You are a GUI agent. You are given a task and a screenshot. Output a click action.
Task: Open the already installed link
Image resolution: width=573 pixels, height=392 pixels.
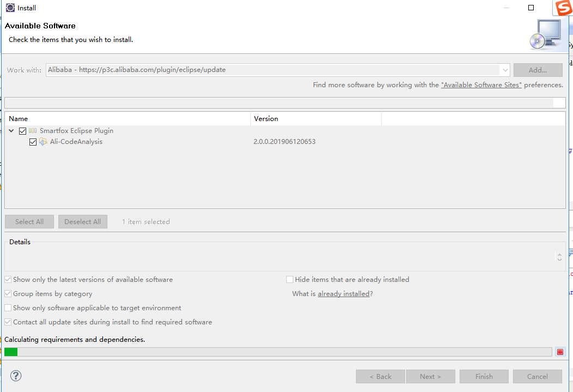[343, 294]
